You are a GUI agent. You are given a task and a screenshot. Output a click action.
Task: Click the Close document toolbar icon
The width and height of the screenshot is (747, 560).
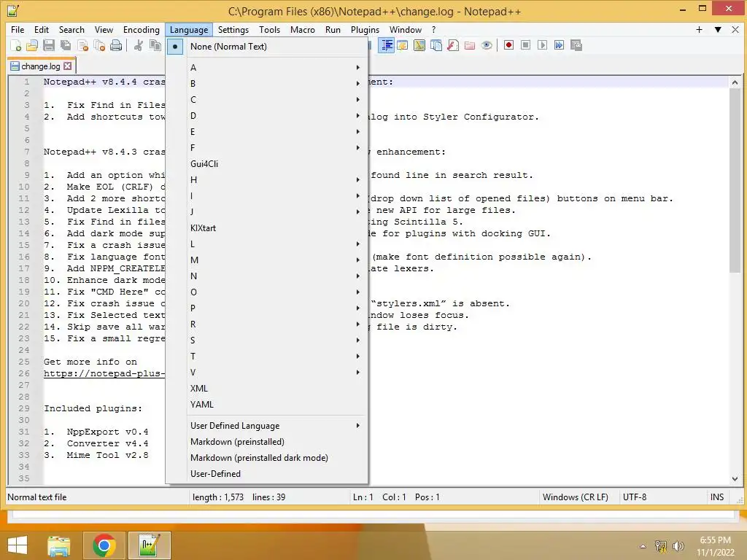[82, 45]
